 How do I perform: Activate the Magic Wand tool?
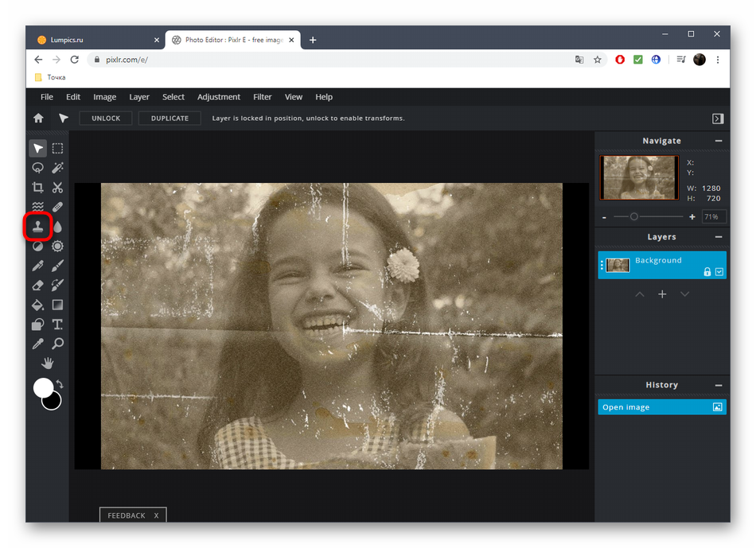click(57, 168)
